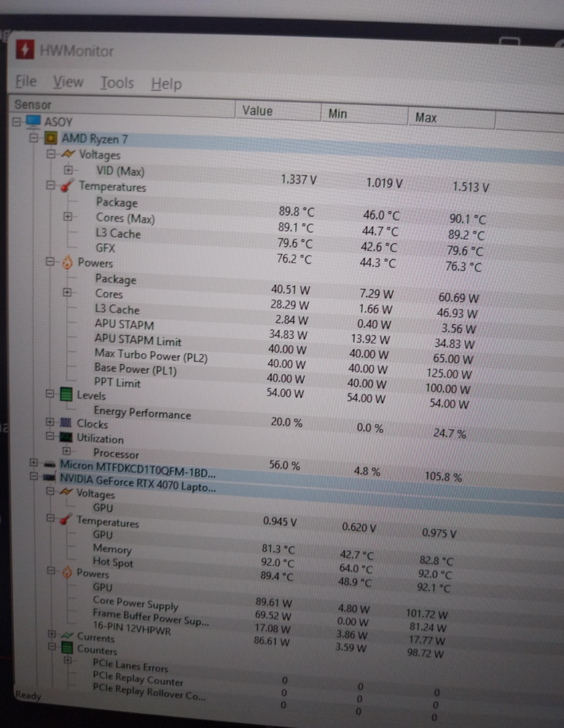Expand the Cores power entry
Viewport: 564px width, 728px height.
coord(67,292)
